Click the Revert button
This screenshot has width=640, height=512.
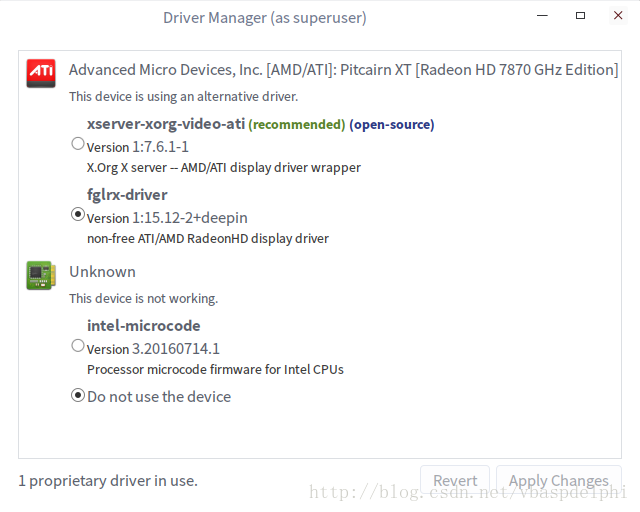(x=455, y=481)
